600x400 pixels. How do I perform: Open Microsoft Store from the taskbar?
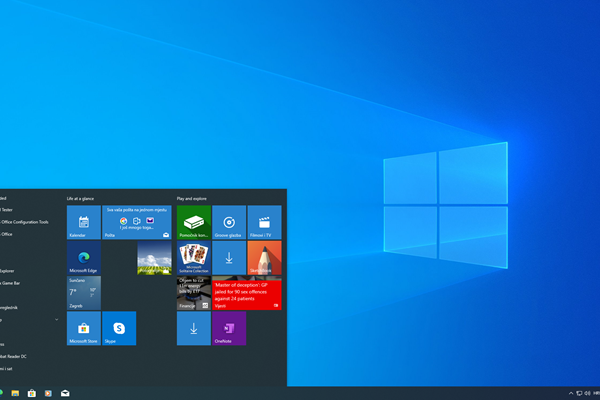coord(32,393)
